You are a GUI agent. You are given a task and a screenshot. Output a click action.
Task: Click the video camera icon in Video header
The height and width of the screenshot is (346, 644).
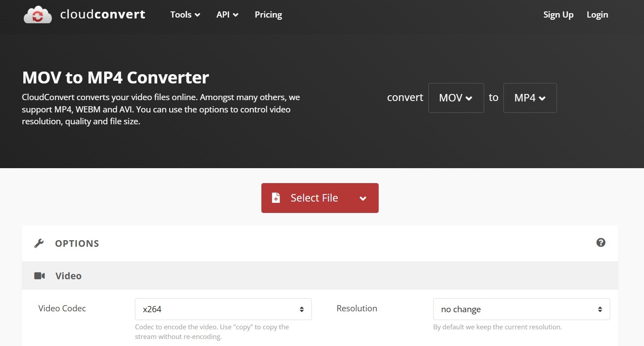click(40, 276)
